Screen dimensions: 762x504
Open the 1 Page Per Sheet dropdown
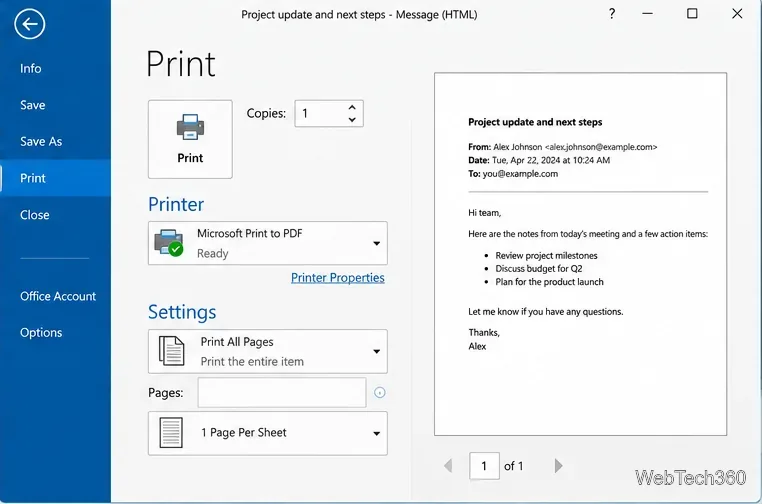(x=268, y=434)
